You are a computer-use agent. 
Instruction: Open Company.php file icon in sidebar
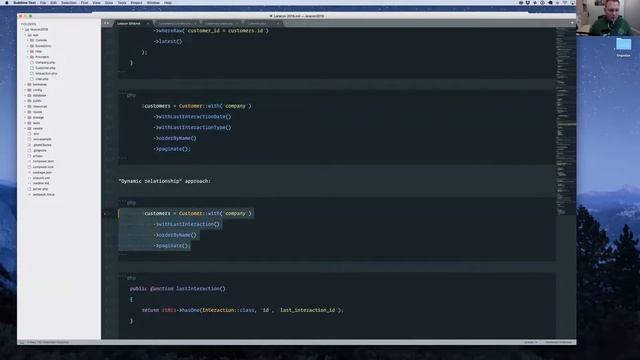coord(32,62)
